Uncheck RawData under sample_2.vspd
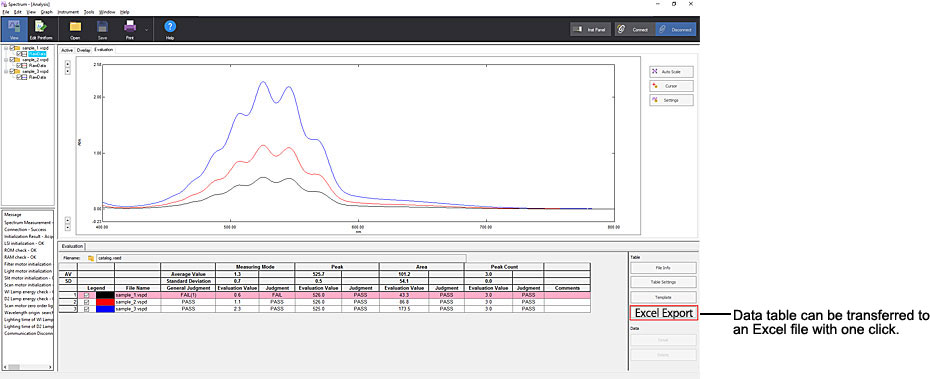930x379 pixels. point(19,66)
